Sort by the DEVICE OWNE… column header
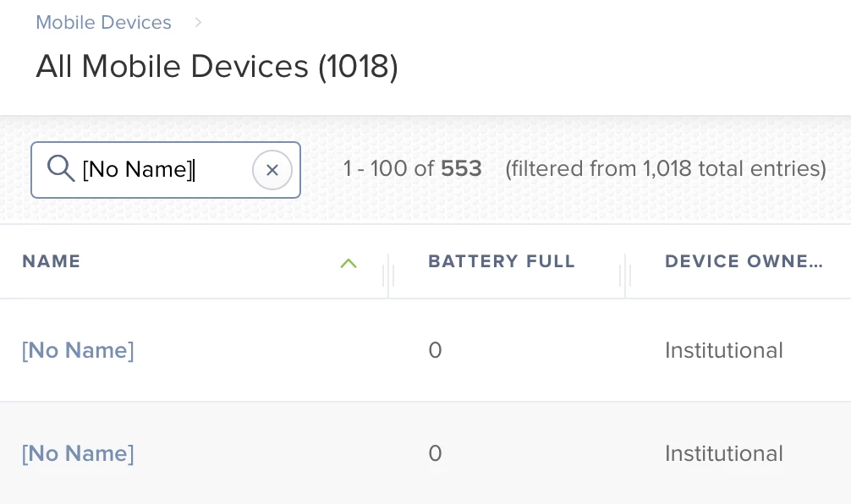 click(744, 261)
